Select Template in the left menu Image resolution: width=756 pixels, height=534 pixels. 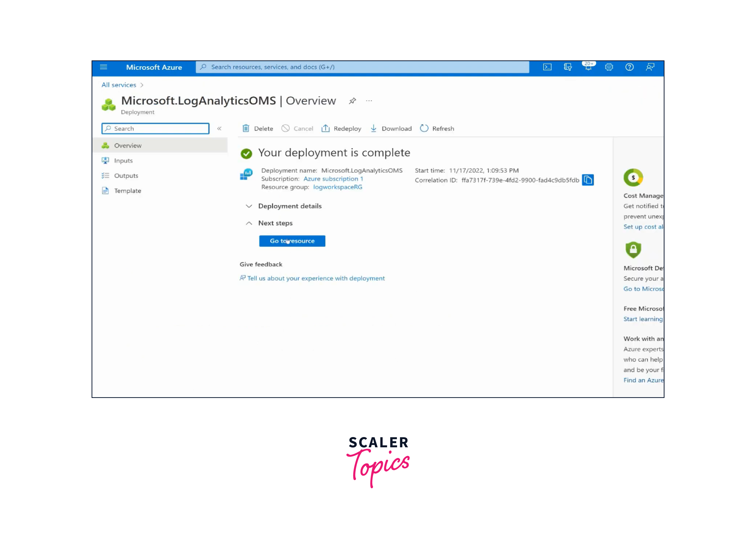coord(127,191)
